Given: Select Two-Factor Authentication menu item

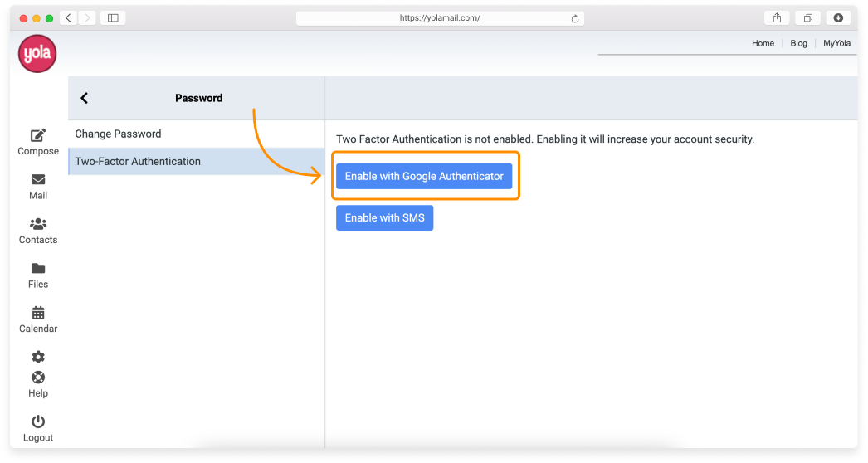Looking at the screenshot, I should click(138, 161).
